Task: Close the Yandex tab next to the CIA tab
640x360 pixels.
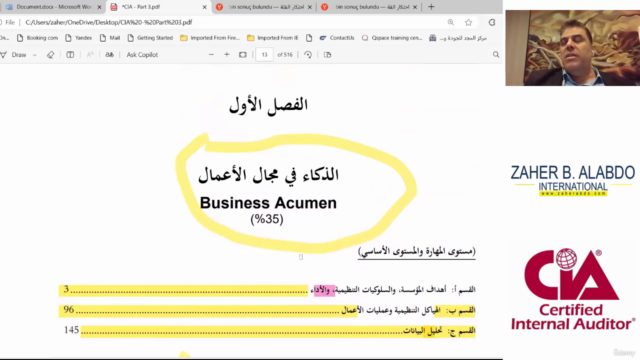Action: [x=310, y=7]
